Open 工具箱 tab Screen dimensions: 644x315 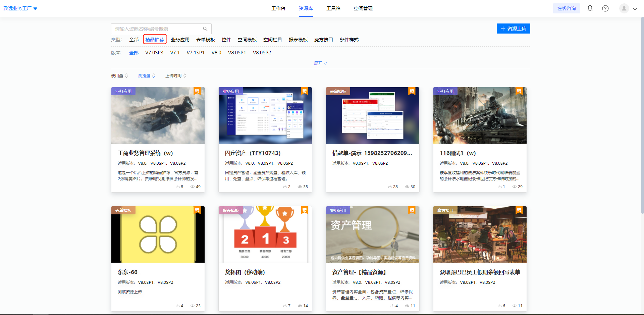[x=333, y=8]
